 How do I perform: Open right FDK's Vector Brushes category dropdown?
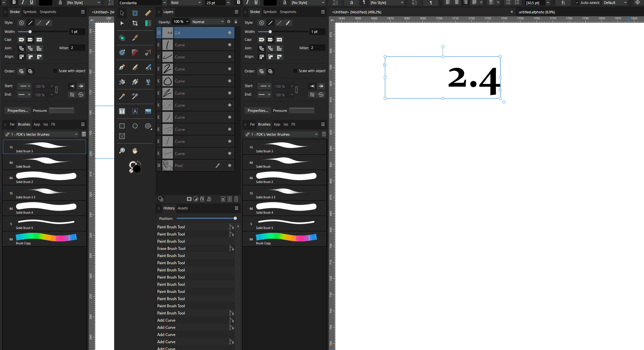click(x=282, y=134)
